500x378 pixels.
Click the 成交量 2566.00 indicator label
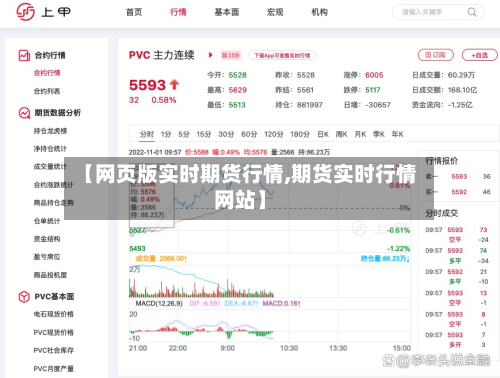(161, 259)
